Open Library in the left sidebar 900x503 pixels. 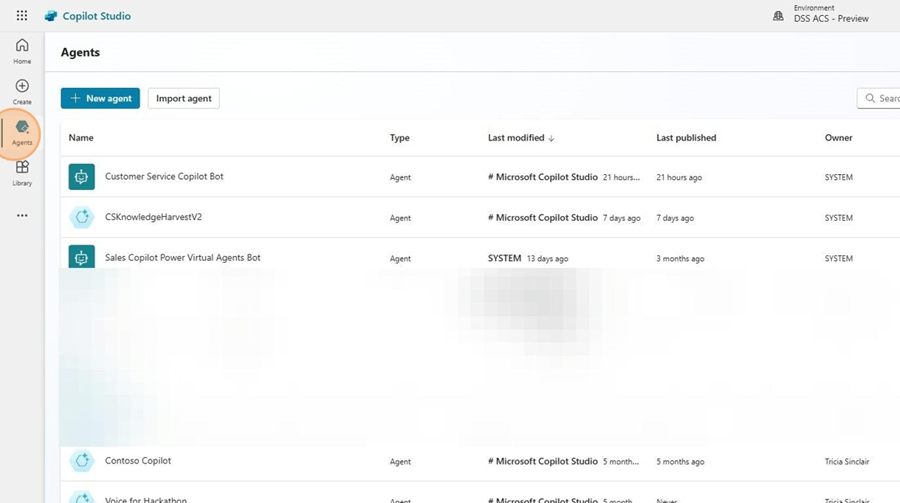pyautogui.click(x=22, y=173)
